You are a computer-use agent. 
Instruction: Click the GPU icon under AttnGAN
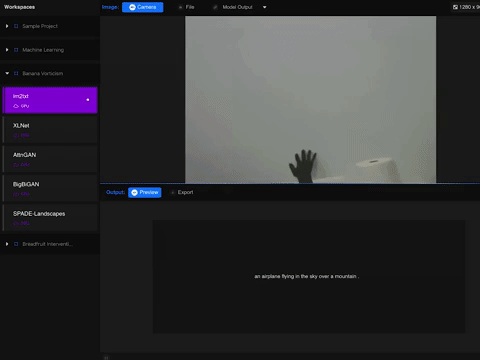[16, 165]
